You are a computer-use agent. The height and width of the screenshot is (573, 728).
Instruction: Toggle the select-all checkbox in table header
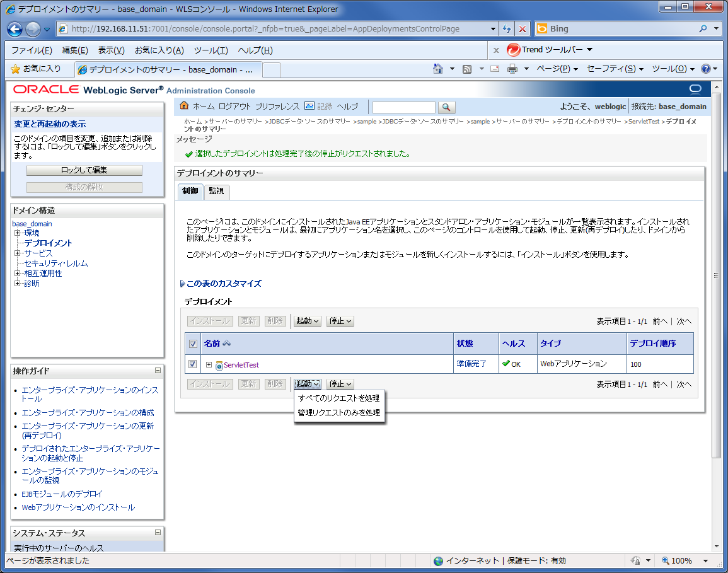(193, 344)
